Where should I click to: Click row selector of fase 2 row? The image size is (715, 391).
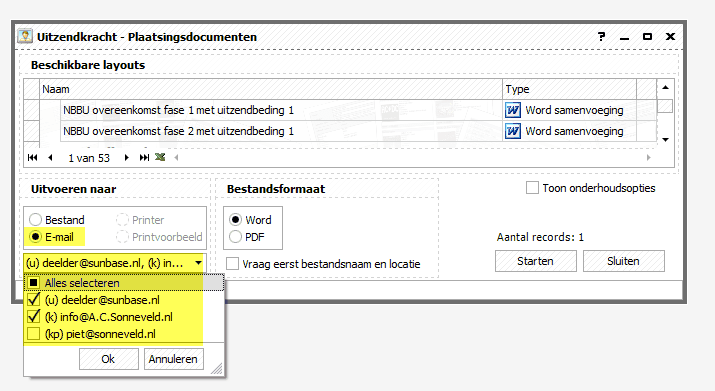(x=31, y=131)
